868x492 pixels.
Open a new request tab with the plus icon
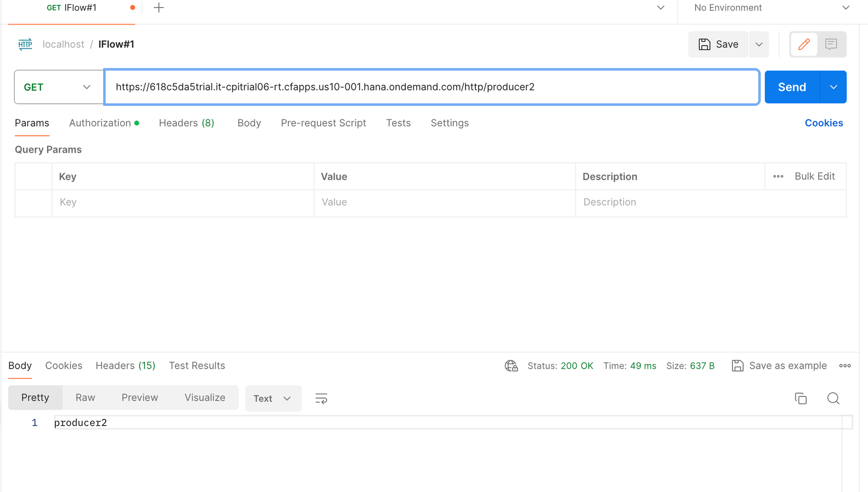click(158, 8)
